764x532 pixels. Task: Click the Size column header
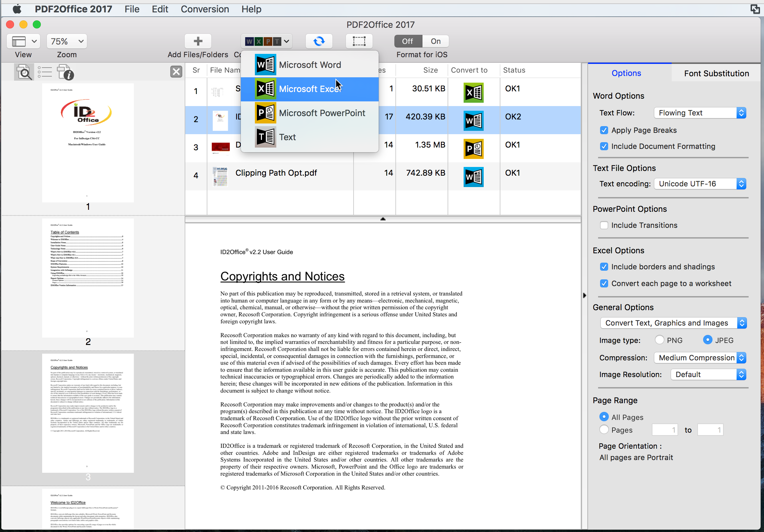430,70
